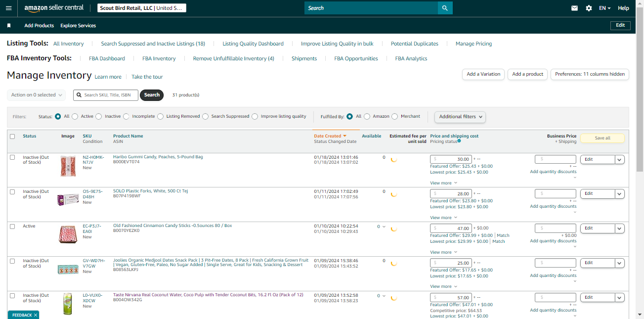Open Preferences: 11 columns hidden
644x319 pixels.
(x=590, y=74)
